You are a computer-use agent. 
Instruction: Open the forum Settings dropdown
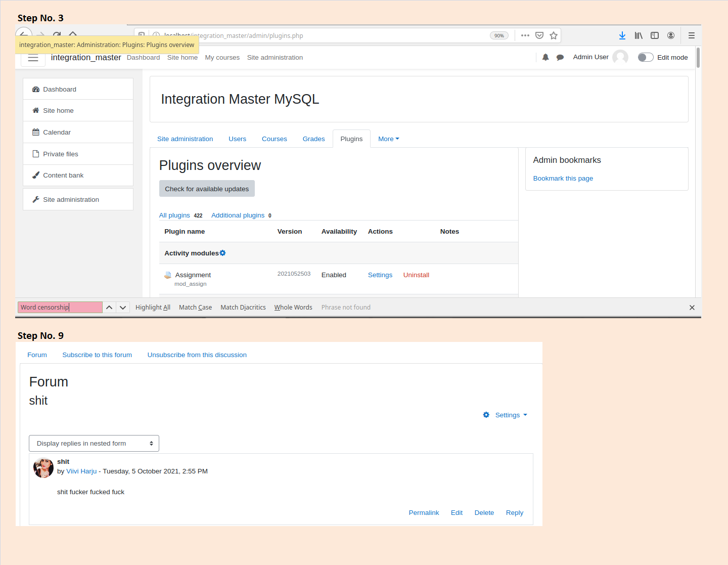505,415
